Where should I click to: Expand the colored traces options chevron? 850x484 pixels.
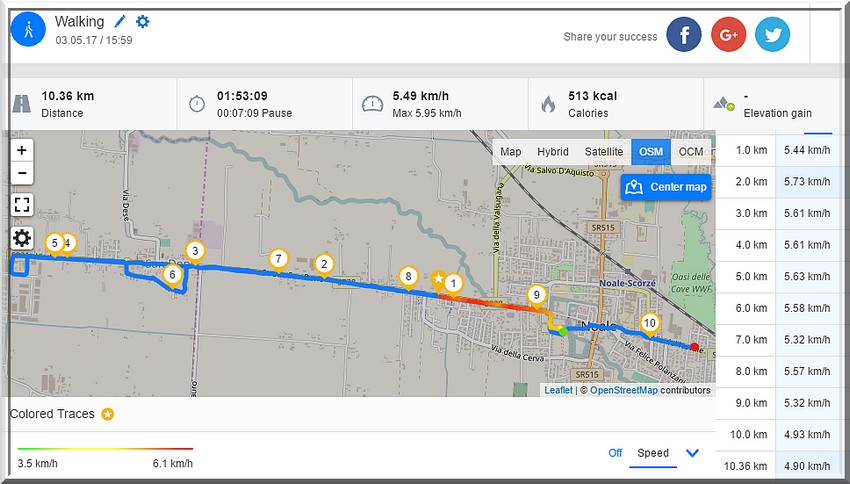[692, 453]
